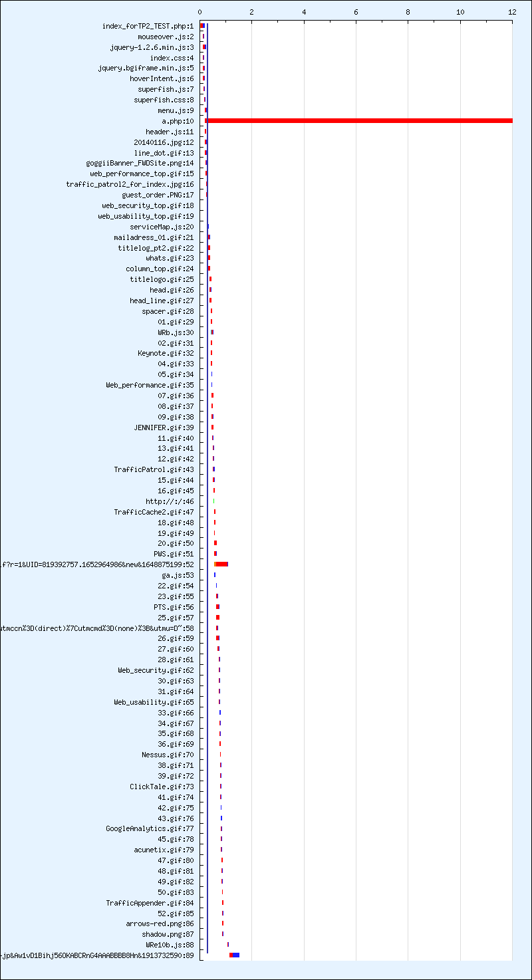The image size is (532, 980).
Task: Select superfish.css:8 entry
Action: pyautogui.click(x=164, y=100)
